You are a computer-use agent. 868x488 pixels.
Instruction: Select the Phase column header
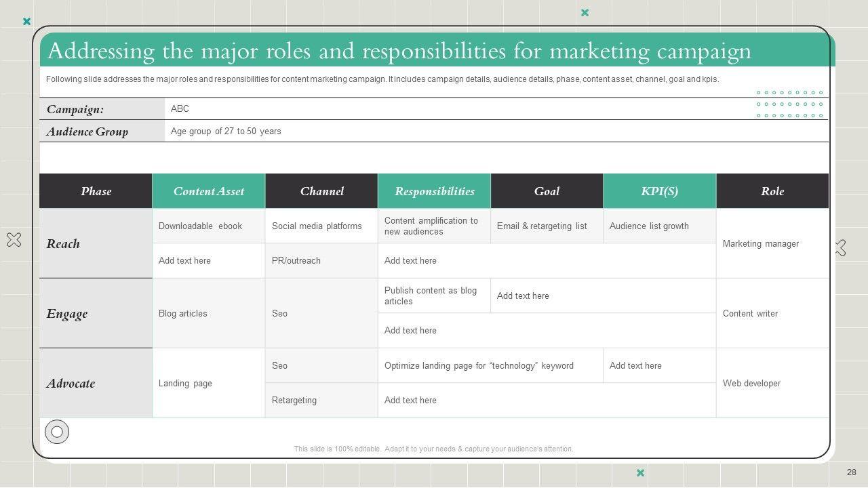(96, 191)
